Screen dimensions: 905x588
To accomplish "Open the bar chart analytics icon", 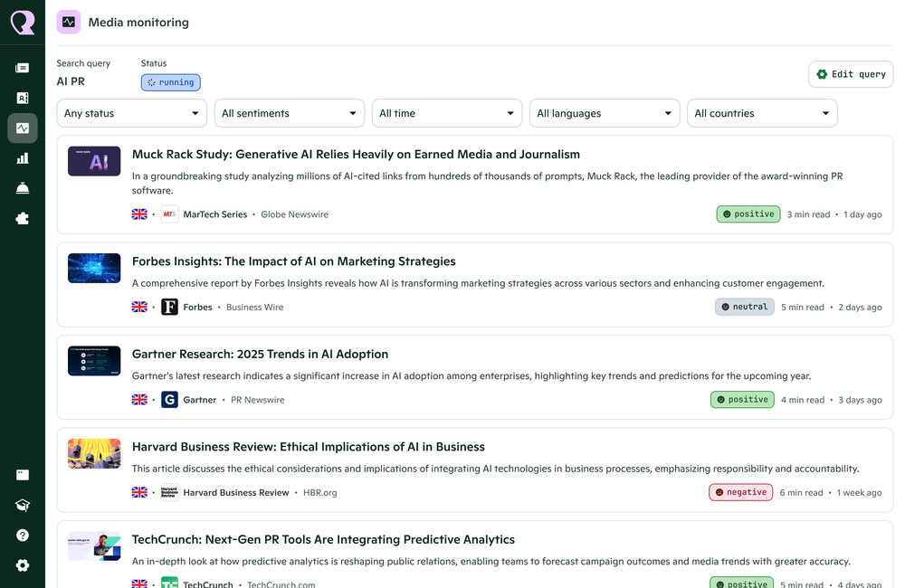I will 23,158.
